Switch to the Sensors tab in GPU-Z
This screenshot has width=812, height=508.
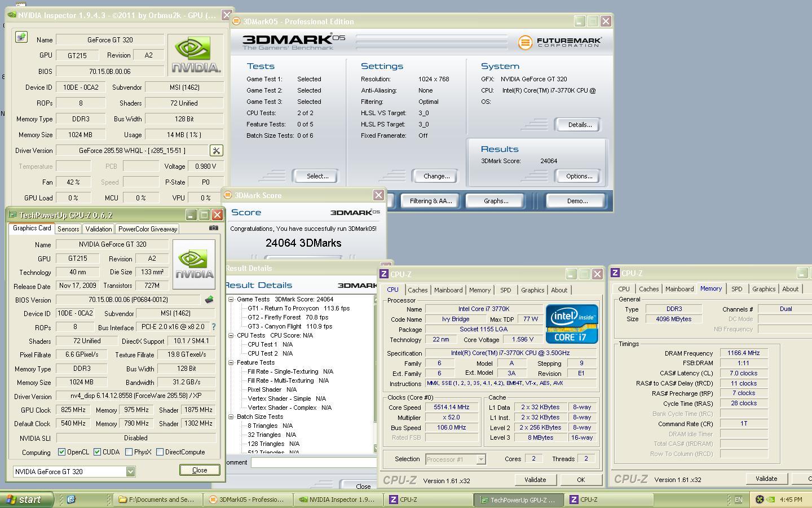pyautogui.click(x=68, y=229)
